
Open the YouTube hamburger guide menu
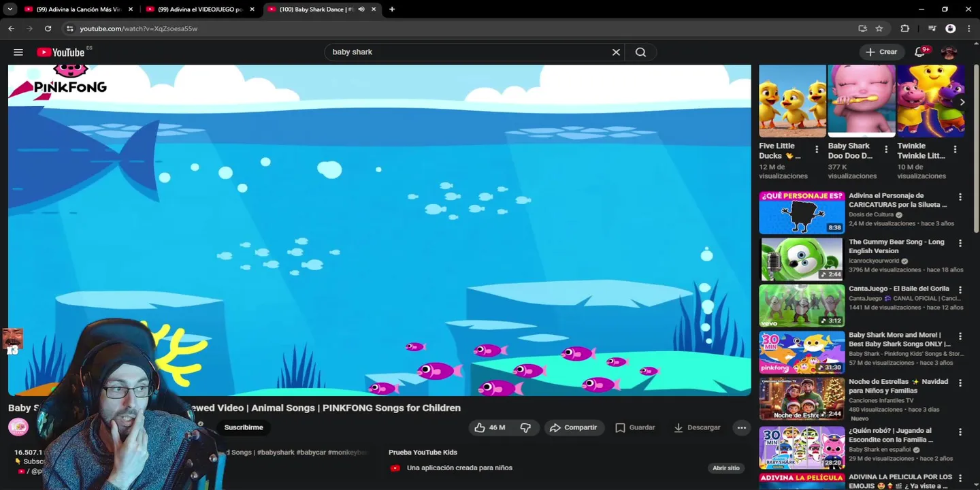[18, 52]
